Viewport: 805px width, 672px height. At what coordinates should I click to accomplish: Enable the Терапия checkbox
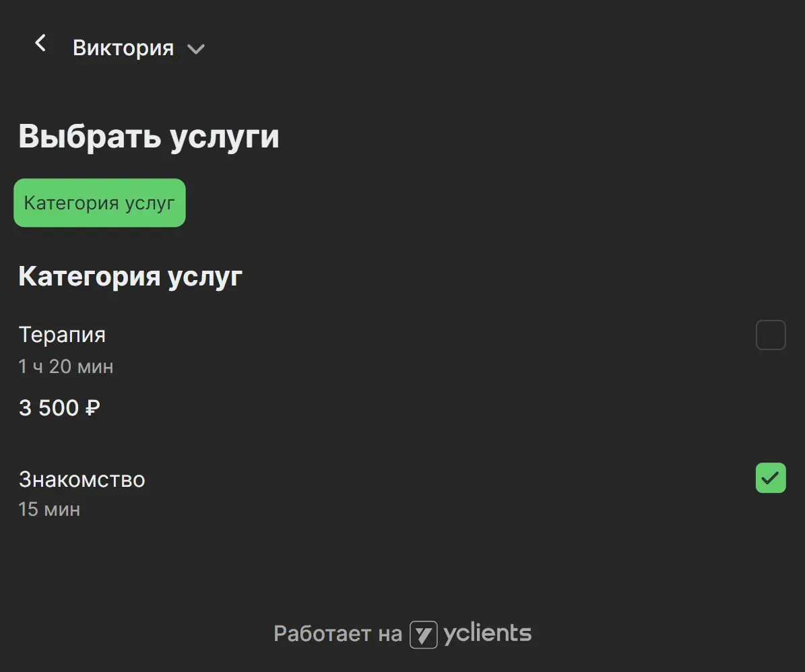771,335
